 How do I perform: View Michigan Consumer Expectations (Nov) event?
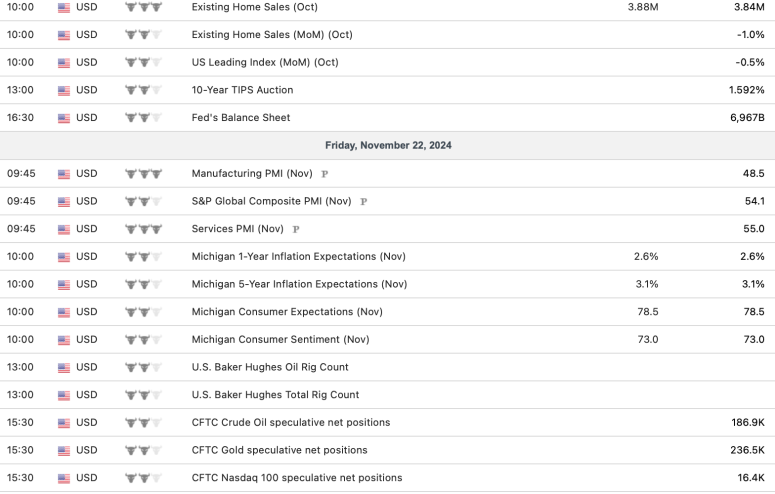tap(287, 312)
